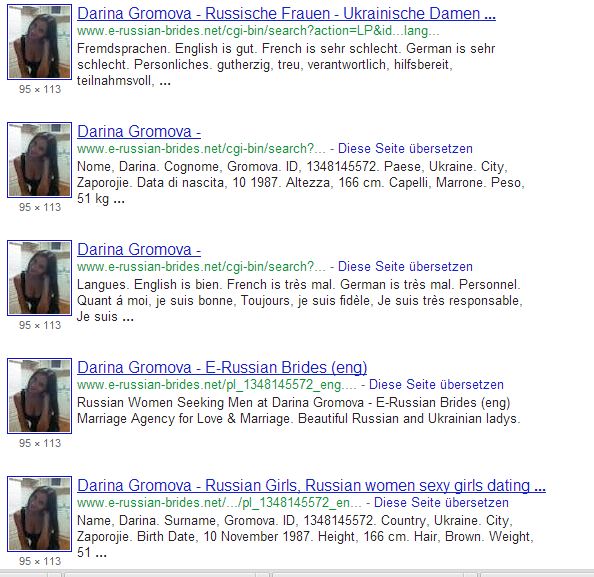This screenshot has height=577, width=594.
Task: Click green URL "pl_1348145572_eng" under E-Russian Brides
Action: pyautogui.click(x=217, y=385)
